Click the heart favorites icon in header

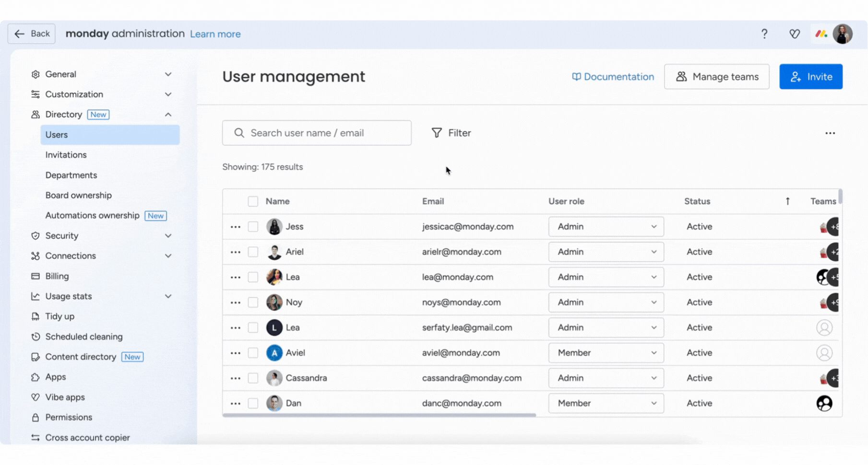tap(795, 34)
